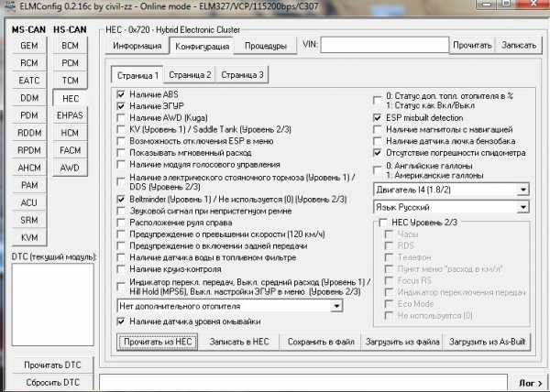The height and width of the screenshot is (392, 550).
Task: Click the Прочитать DTC button
Action: pos(52,365)
